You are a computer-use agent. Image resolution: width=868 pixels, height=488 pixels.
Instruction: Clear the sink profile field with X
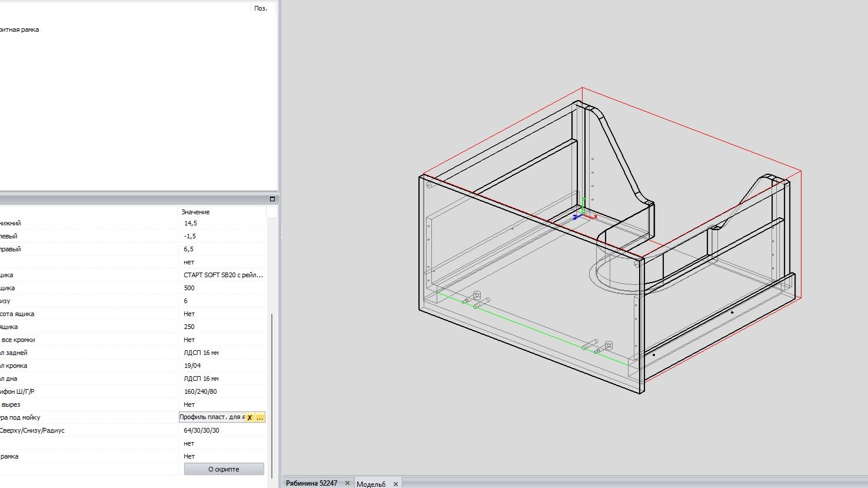(x=250, y=417)
